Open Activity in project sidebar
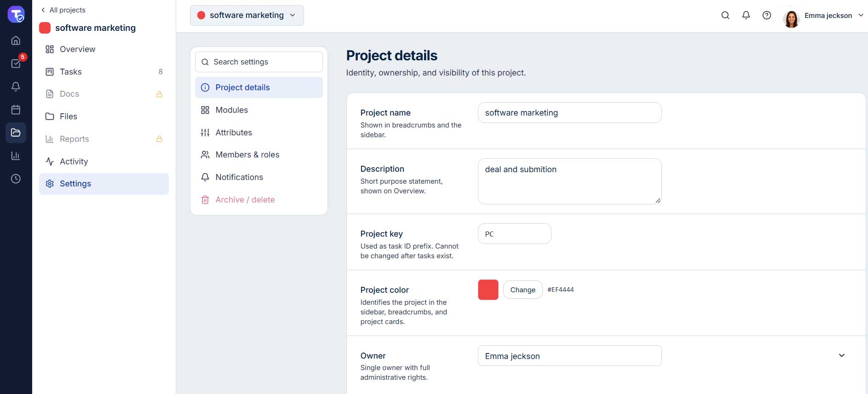868x394 pixels. (104, 162)
